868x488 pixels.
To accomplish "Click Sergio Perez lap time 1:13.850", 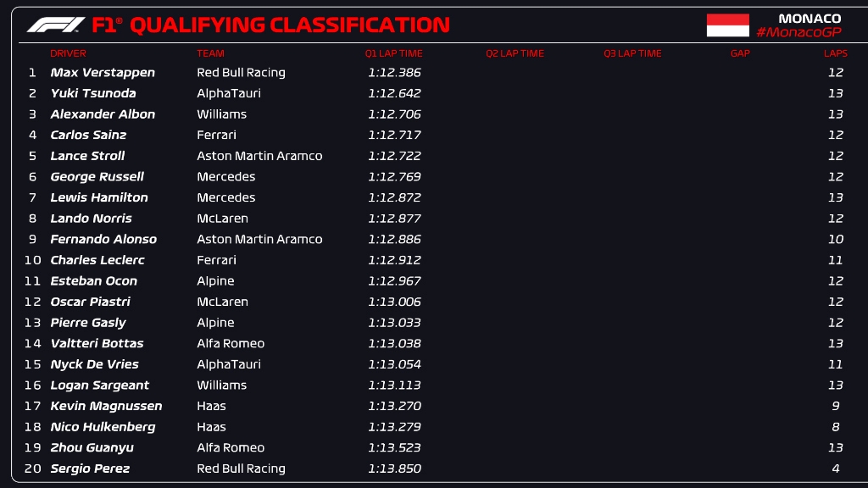I will tap(394, 469).
